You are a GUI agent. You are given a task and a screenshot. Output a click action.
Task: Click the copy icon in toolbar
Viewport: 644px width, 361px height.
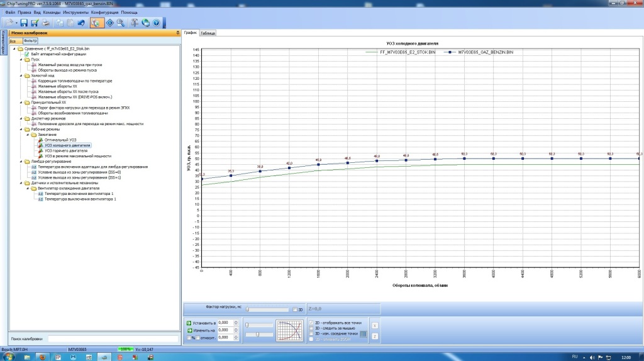[60, 23]
